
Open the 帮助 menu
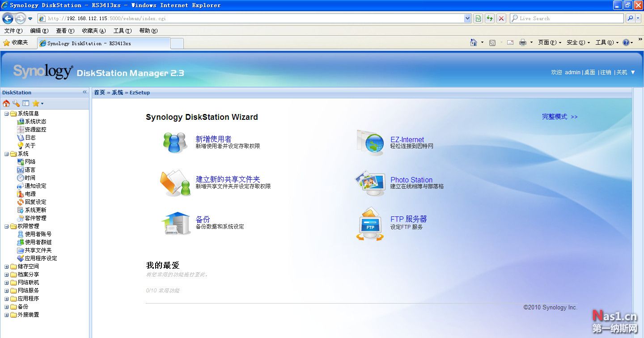[x=148, y=31]
